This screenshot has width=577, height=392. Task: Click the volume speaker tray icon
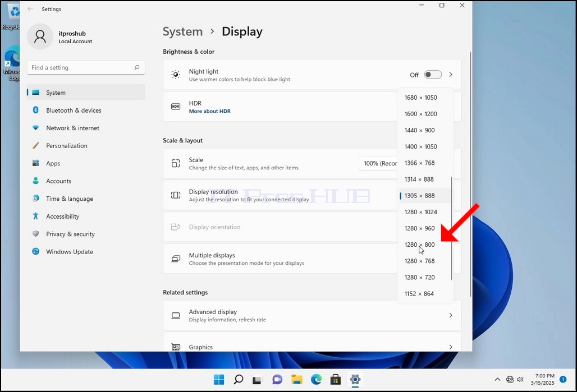[520, 379]
